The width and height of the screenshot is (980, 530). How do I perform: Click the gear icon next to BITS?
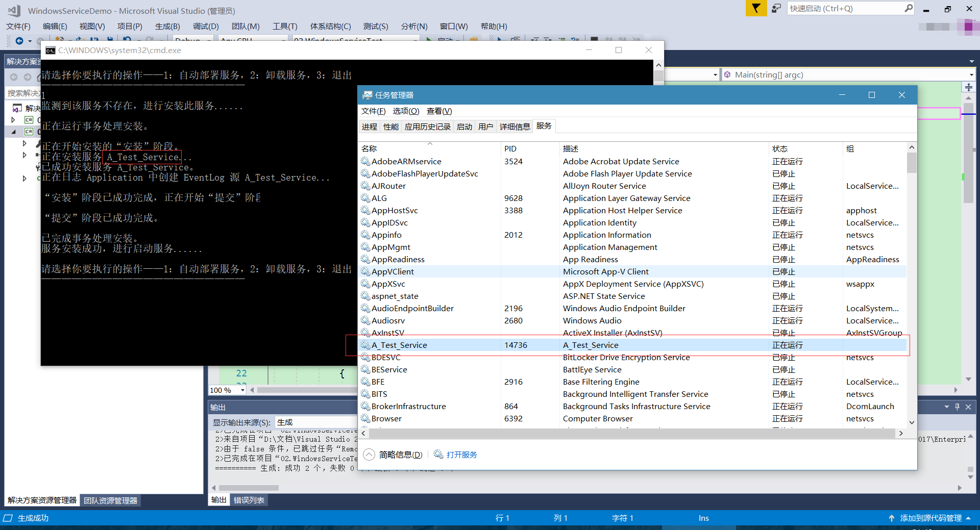pos(365,394)
